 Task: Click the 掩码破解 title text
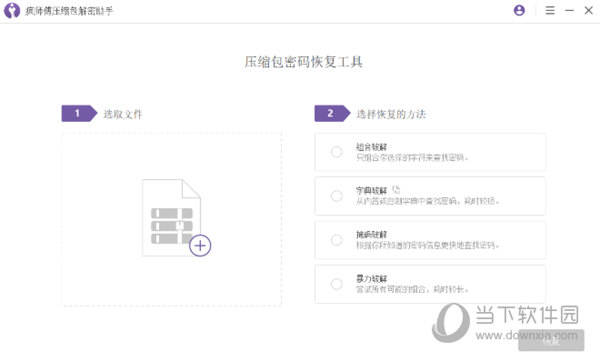[371, 235]
